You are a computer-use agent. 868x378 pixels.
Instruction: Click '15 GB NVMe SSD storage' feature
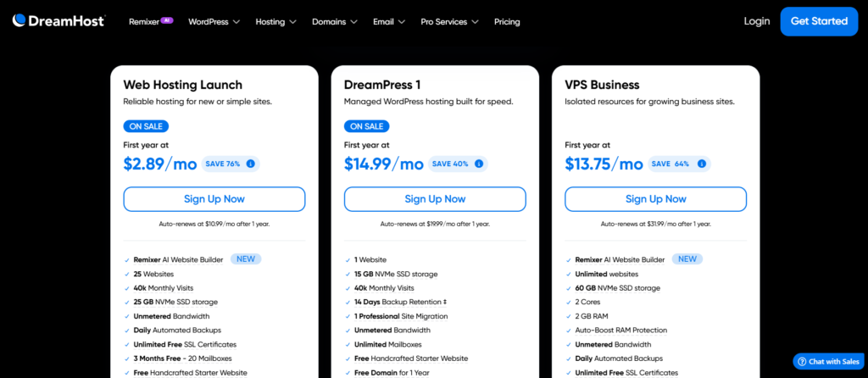(396, 274)
